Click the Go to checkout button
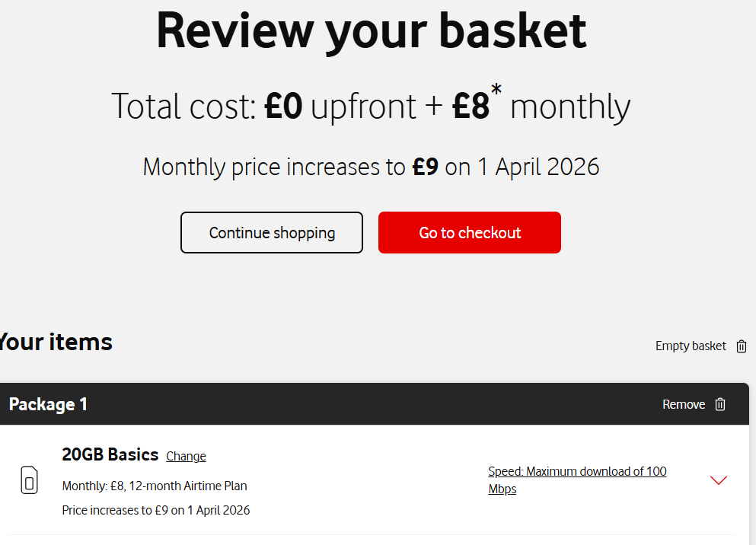This screenshot has width=756, height=545. 470,232
